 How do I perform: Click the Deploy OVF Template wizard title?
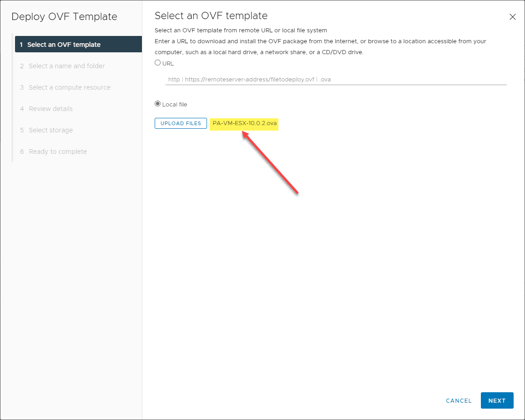(64, 17)
